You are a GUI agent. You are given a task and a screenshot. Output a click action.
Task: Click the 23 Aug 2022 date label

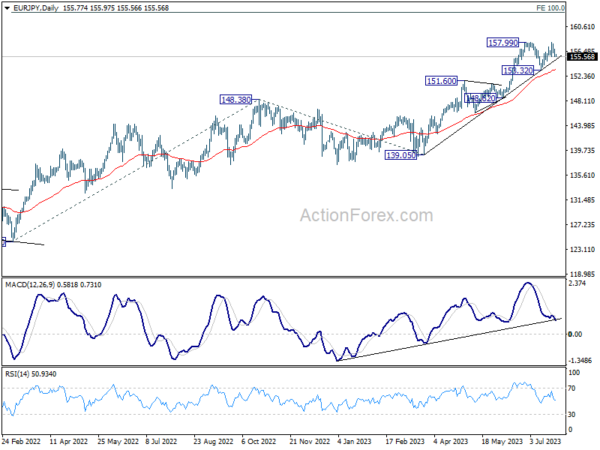(213, 441)
